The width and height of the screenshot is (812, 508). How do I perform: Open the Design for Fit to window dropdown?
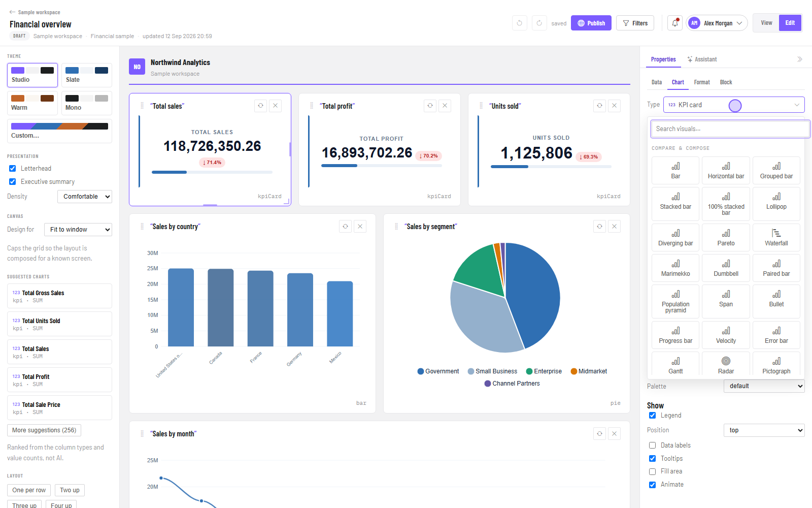[x=78, y=230]
